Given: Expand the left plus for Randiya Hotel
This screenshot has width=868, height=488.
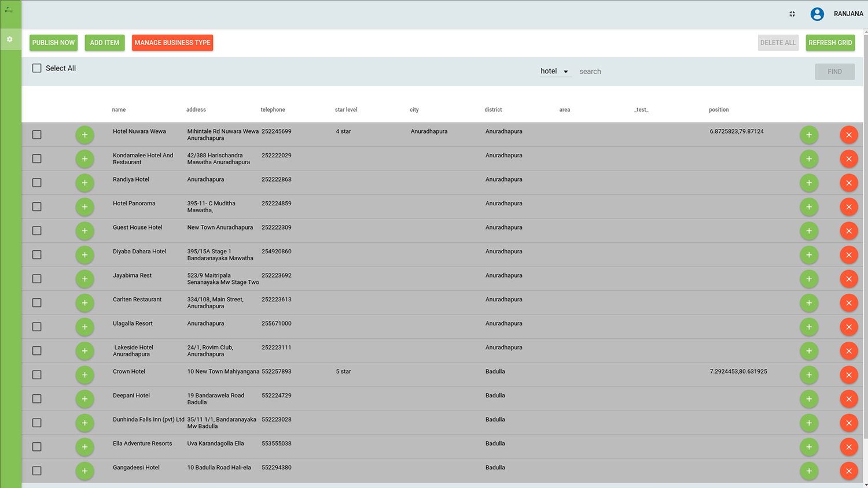Looking at the screenshot, I should coord(84,183).
